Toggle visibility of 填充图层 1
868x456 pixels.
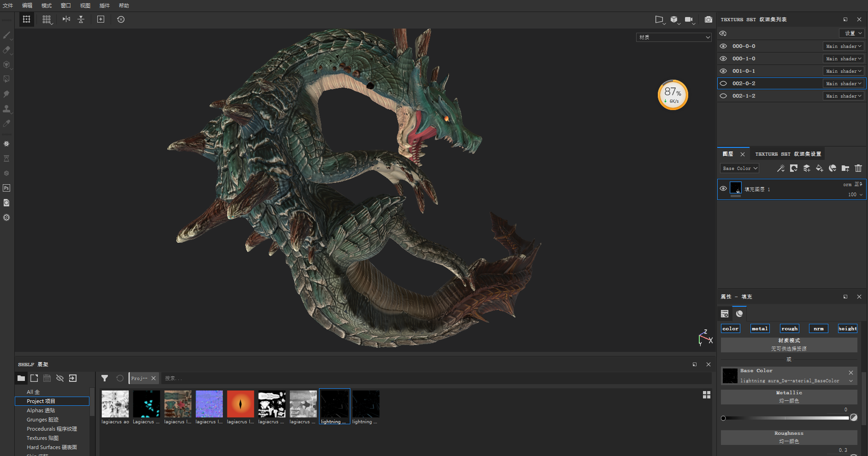coord(723,188)
